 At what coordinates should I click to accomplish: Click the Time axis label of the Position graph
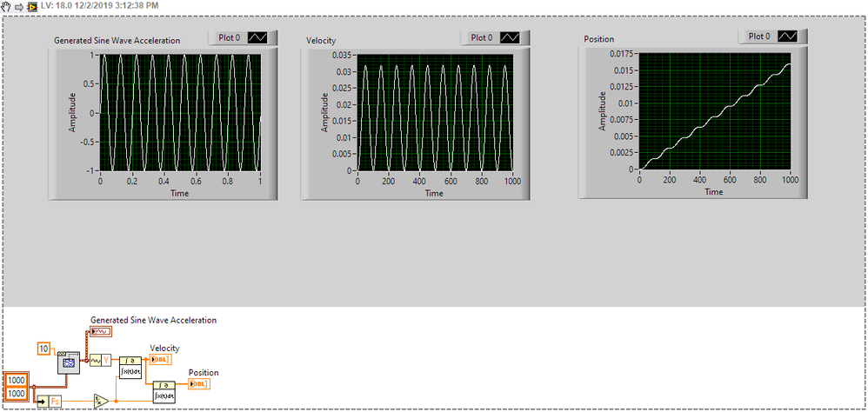(x=713, y=192)
